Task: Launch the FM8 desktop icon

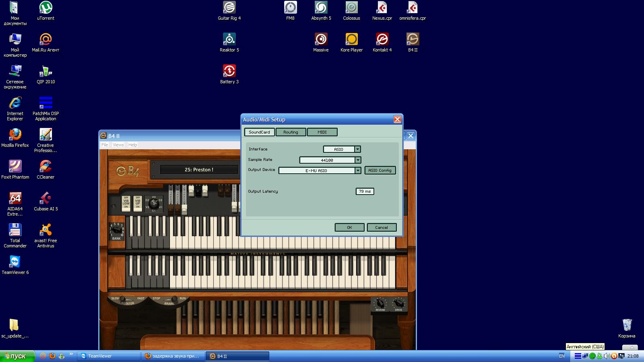Action: [290, 11]
